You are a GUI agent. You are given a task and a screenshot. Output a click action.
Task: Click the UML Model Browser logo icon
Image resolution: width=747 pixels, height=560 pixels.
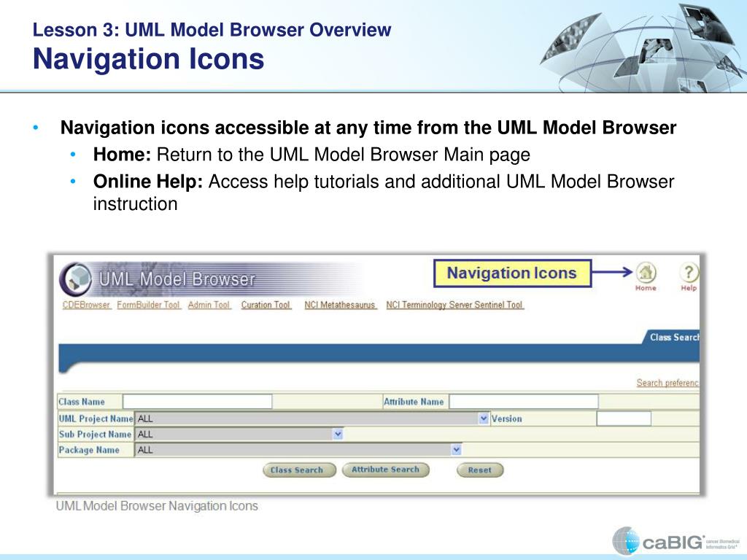click(76, 279)
